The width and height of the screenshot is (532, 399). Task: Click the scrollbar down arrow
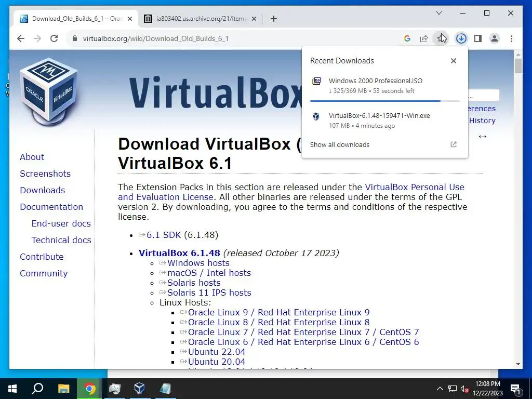click(x=518, y=364)
